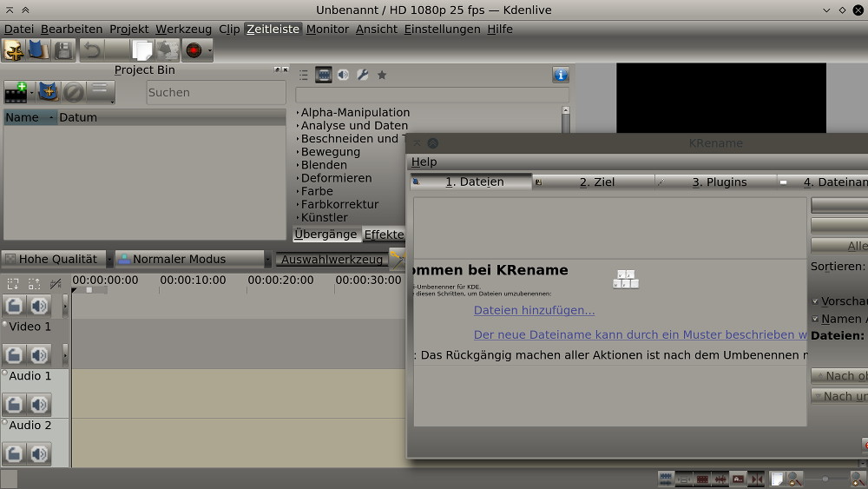Create a folder in the Project Bin

(49, 92)
